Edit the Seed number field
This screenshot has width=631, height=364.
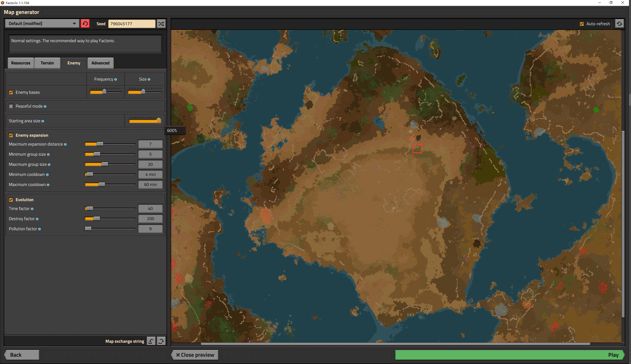coord(132,24)
